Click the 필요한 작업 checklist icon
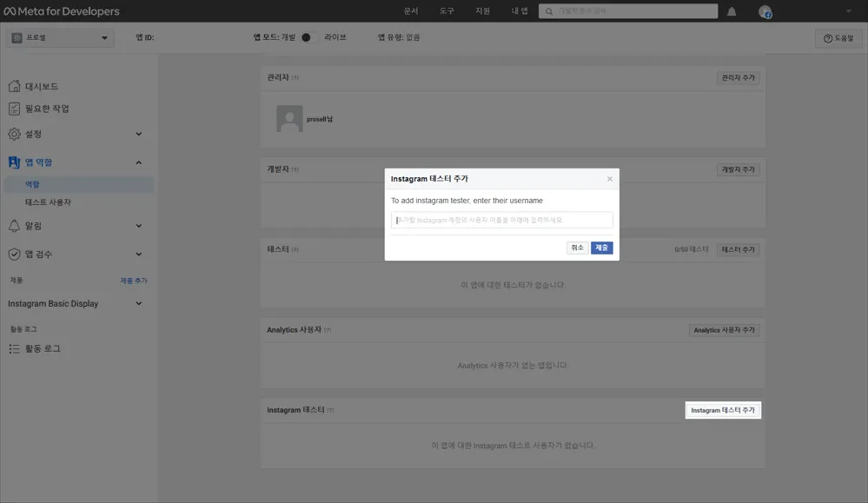The width and height of the screenshot is (868, 503). [x=15, y=109]
